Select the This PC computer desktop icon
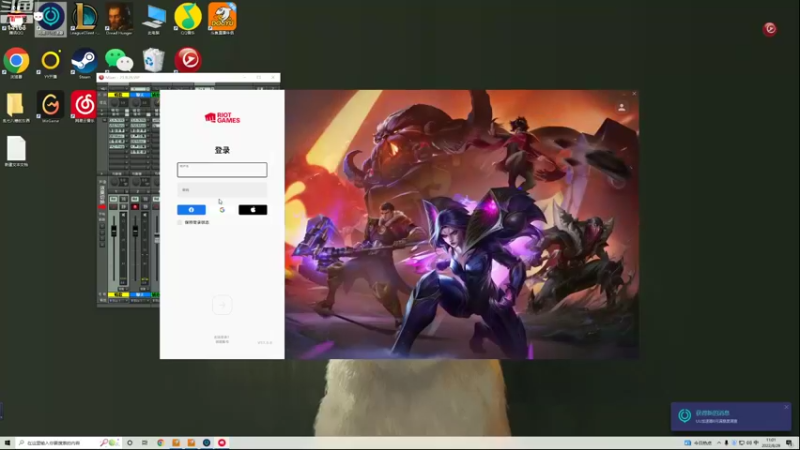This screenshot has height=450, width=800. (154, 18)
